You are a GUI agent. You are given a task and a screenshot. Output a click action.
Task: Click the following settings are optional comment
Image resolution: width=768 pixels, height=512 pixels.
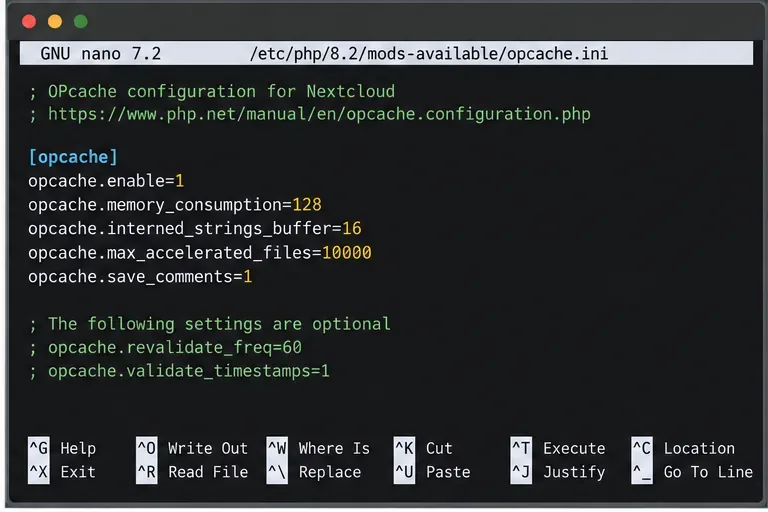pos(210,324)
